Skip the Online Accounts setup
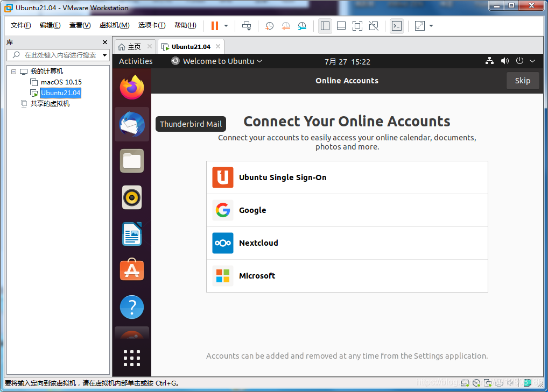This screenshot has height=392, width=548. 523,81
